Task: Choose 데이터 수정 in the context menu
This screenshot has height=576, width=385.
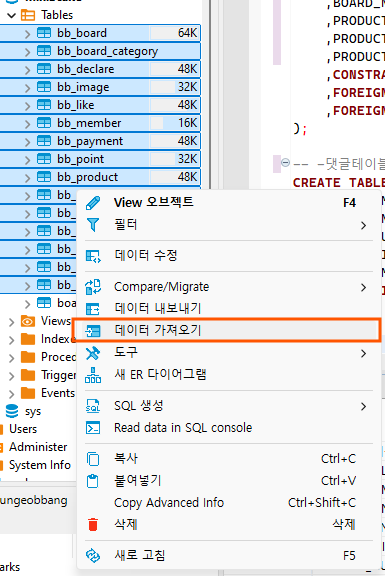Action: click(x=228, y=255)
